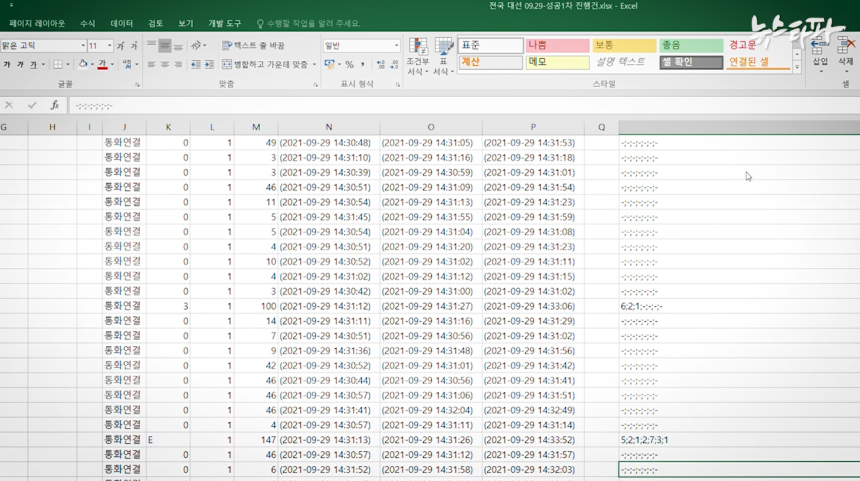Open the 페이지 레이아웃 tab
Image resolution: width=860 pixels, height=481 pixels.
point(37,24)
